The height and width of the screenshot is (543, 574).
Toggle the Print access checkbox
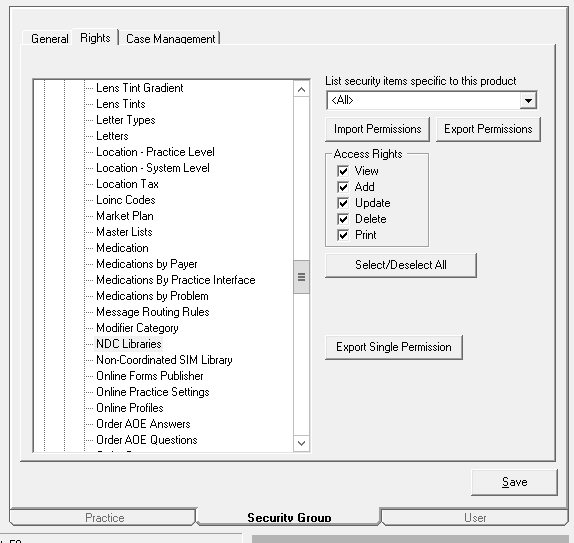(x=343, y=235)
